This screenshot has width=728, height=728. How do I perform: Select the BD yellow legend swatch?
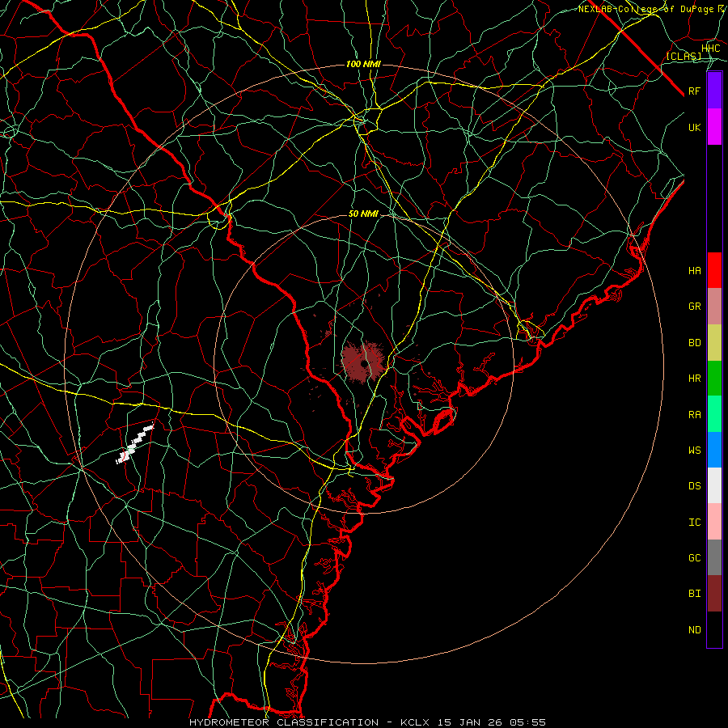point(714,343)
